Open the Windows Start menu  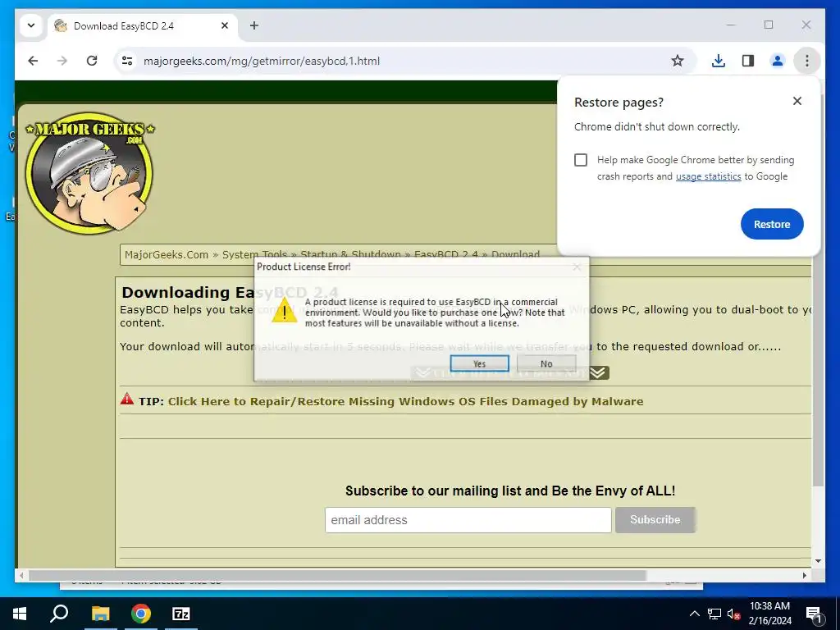[20, 614]
